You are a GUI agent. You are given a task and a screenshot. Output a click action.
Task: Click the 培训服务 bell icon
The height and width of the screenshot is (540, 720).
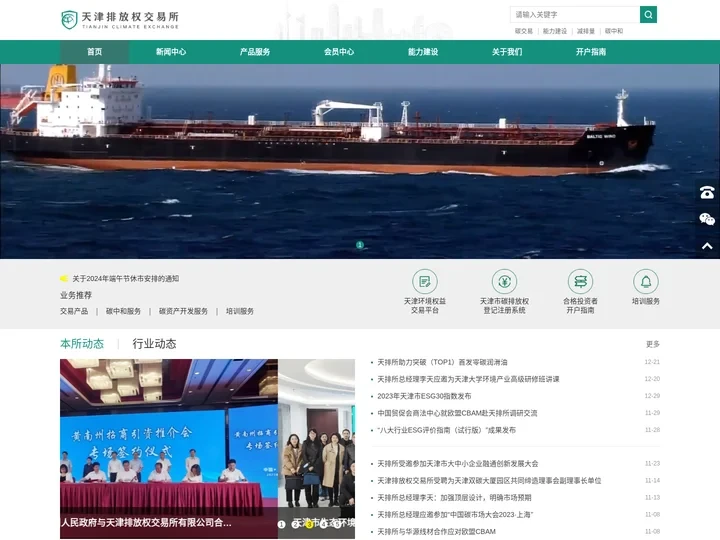tap(646, 281)
